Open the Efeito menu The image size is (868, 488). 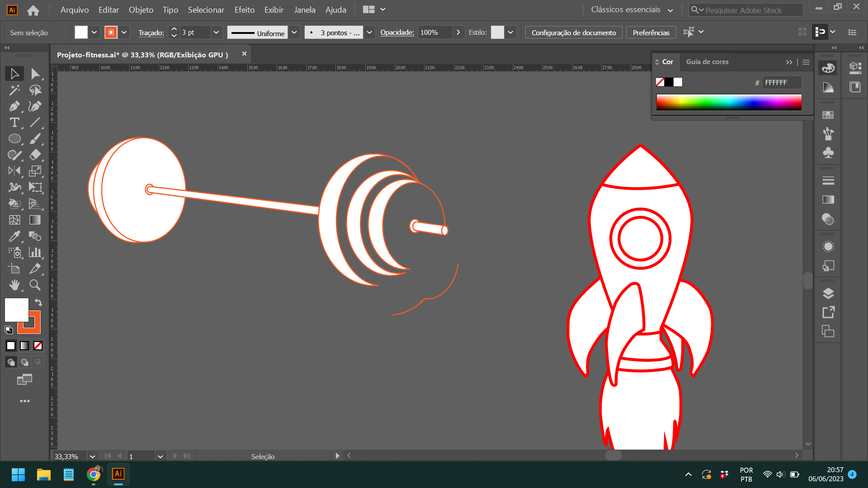(244, 9)
